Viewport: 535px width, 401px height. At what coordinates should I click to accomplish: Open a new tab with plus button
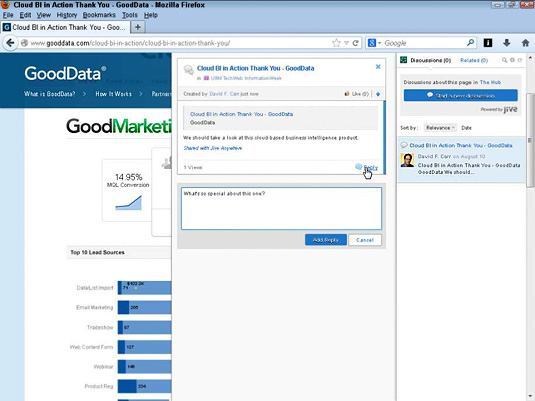(x=138, y=27)
